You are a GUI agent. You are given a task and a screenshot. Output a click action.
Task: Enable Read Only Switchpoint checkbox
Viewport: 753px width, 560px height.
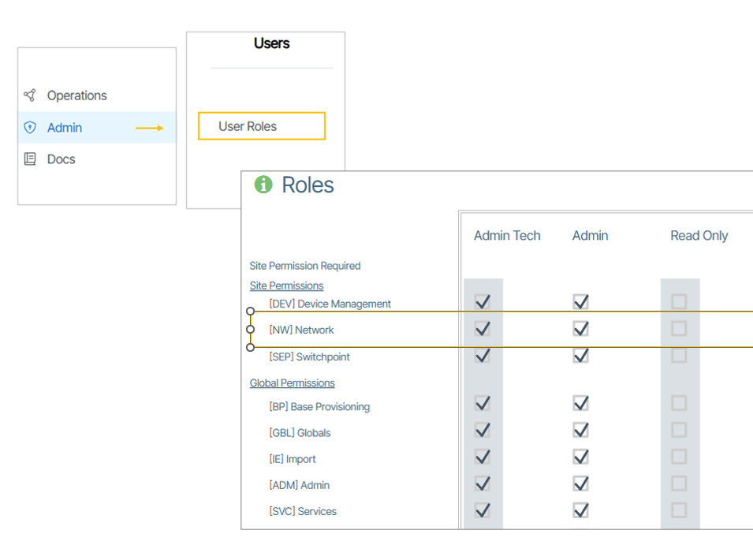click(679, 356)
